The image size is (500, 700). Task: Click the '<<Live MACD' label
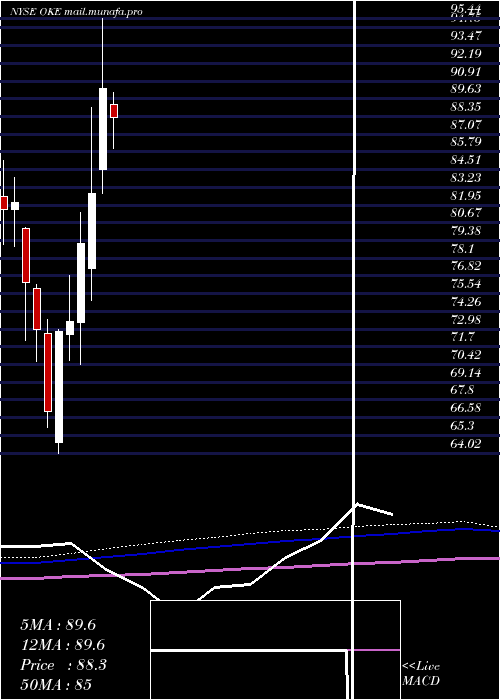(421, 674)
